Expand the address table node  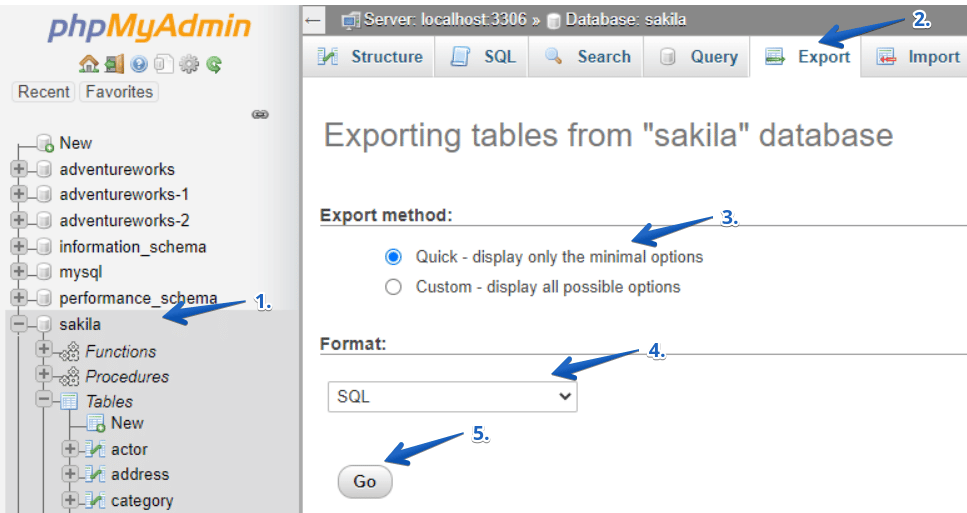pos(70,474)
